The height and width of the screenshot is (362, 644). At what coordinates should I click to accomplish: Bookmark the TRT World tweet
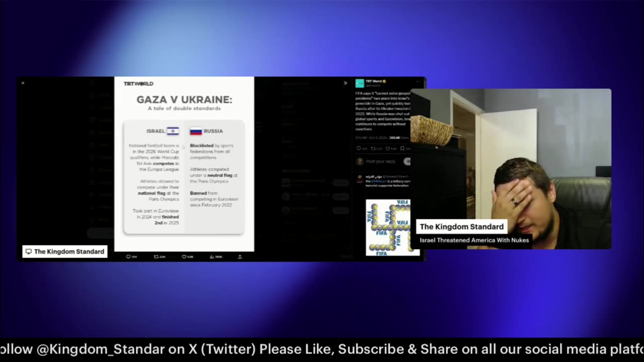coord(403,148)
